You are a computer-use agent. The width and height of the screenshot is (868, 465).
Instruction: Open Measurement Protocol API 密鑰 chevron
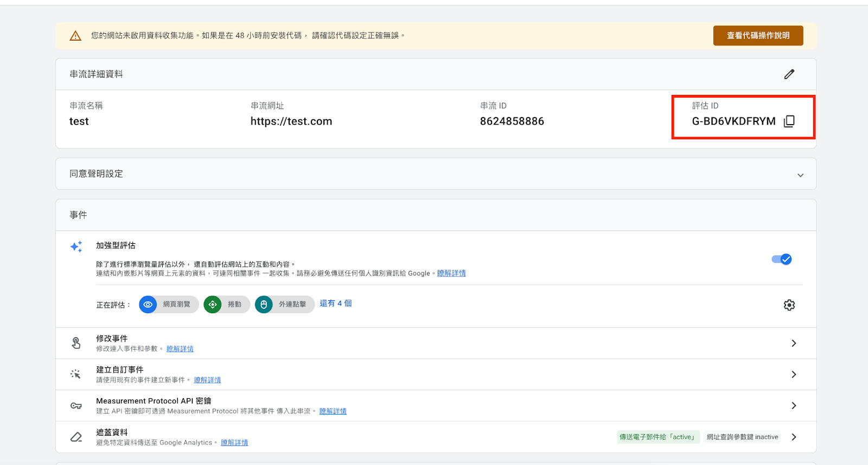click(794, 405)
